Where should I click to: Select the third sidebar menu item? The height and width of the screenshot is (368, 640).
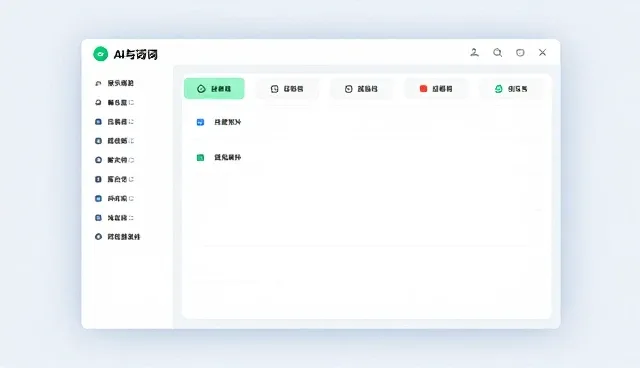(115, 122)
